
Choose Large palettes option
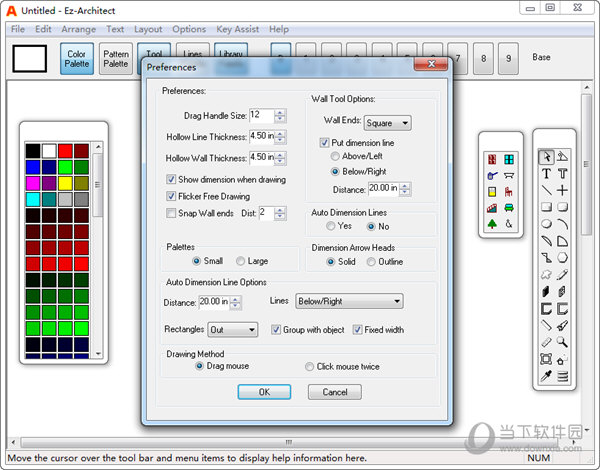pyautogui.click(x=240, y=261)
